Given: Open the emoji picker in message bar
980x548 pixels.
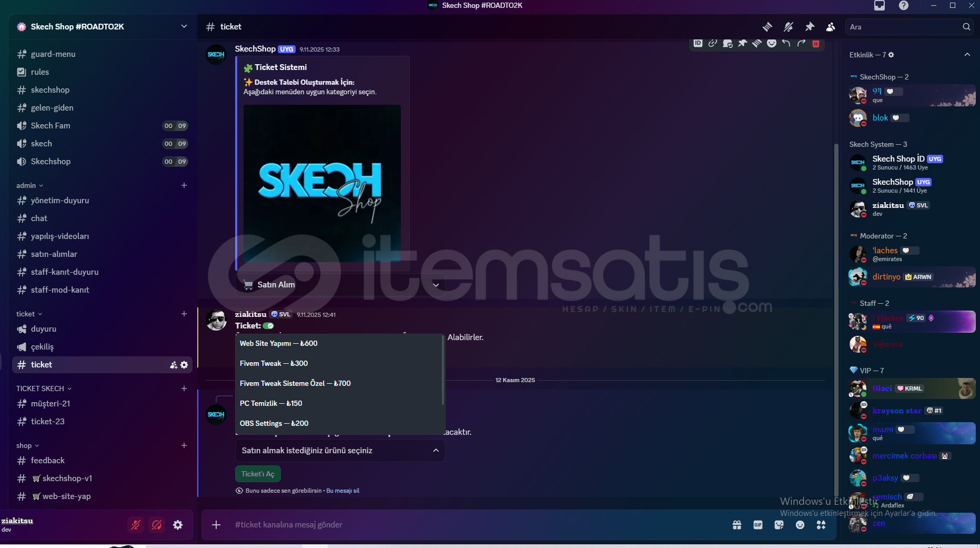Looking at the screenshot, I should pyautogui.click(x=800, y=525).
